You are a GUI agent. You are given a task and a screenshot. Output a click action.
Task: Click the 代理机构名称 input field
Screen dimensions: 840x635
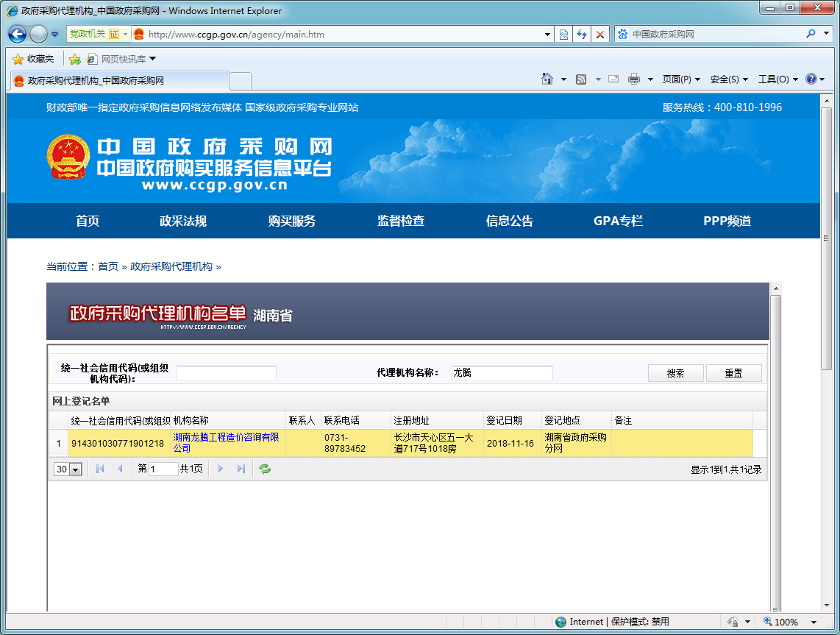coord(502,373)
